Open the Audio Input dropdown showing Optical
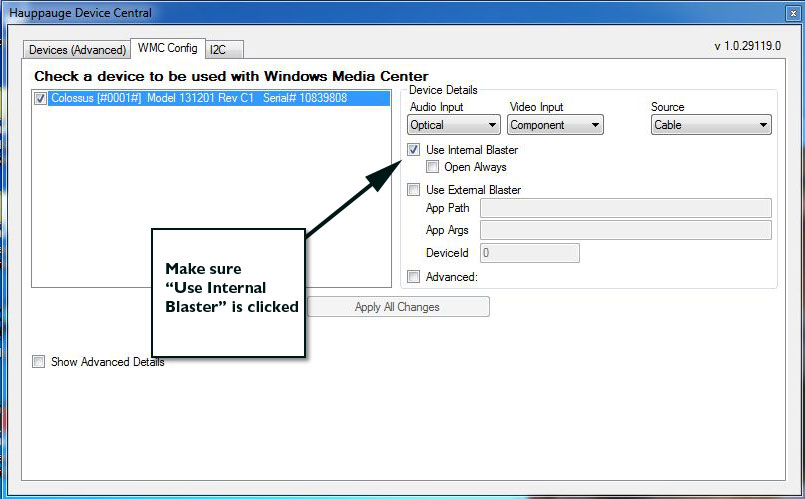 click(x=454, y=125)
